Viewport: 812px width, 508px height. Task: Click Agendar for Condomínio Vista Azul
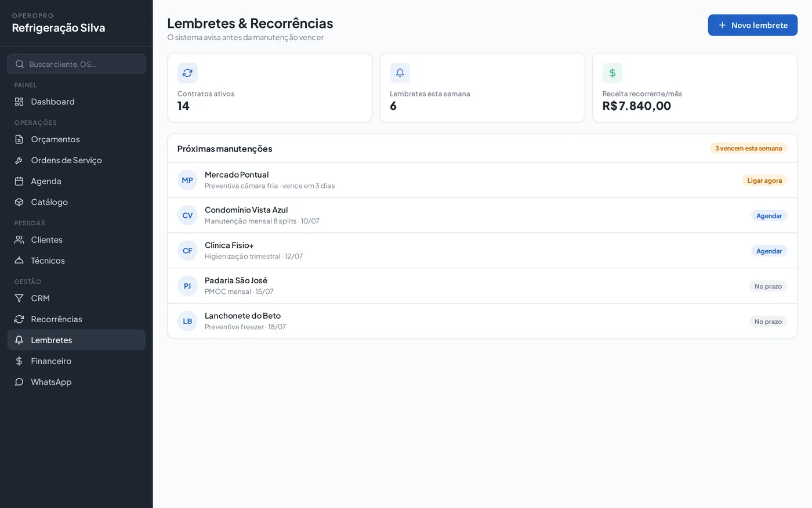[769, 216]
